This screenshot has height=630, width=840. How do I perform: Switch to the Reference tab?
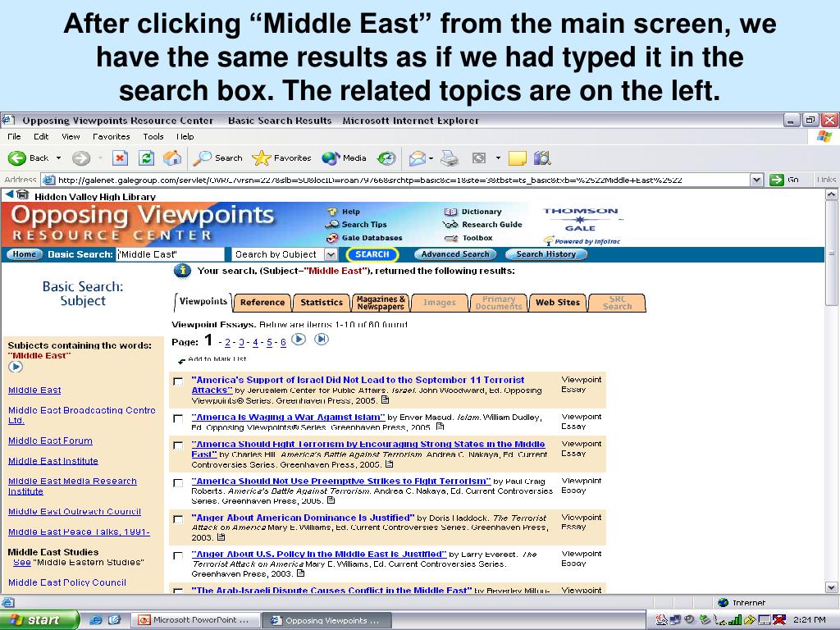click(x=262, y=303)
